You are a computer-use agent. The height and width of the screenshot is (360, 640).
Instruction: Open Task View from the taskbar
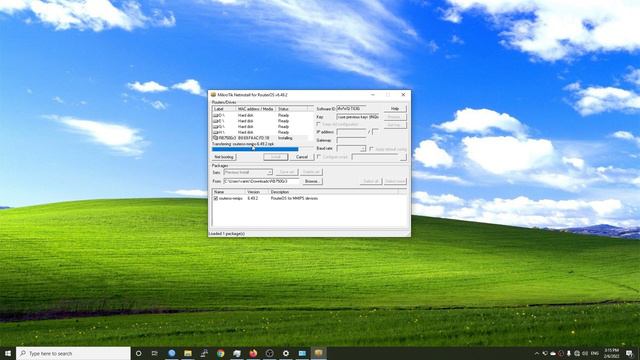(x=155, y=353)
